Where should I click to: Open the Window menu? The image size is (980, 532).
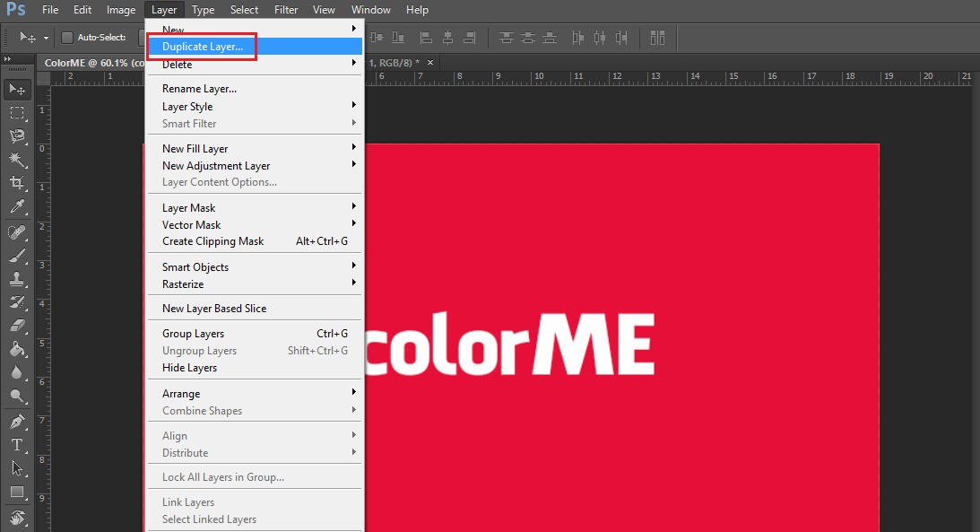tap(370, 10)
